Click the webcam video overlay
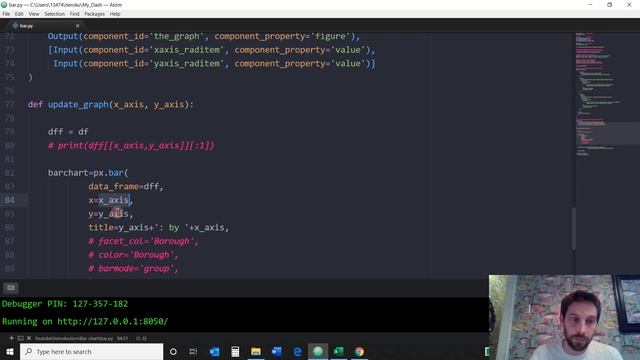The height and width of the screenshot is (360, 640). tap(564, 317)
